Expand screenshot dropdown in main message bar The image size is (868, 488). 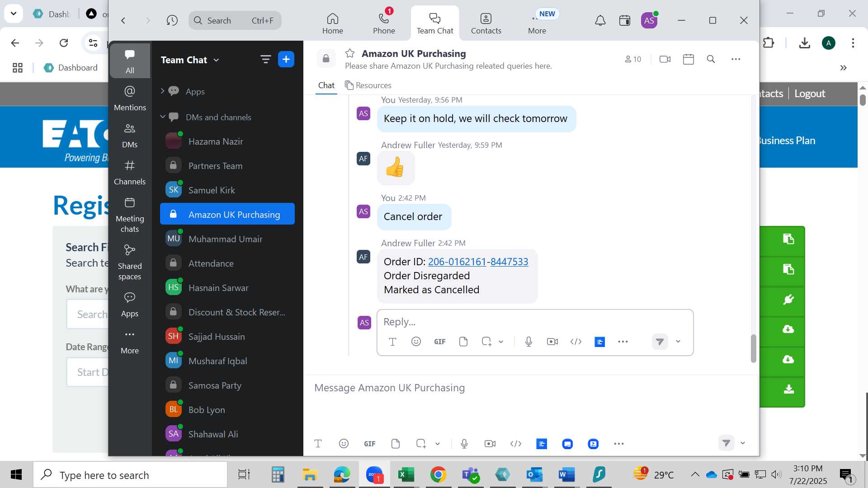pyautogui.click(x=438, y=444)
